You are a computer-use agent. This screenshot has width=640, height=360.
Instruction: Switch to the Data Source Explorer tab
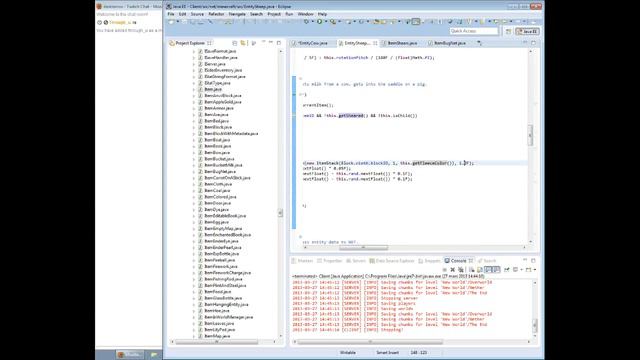pos(392,261)
